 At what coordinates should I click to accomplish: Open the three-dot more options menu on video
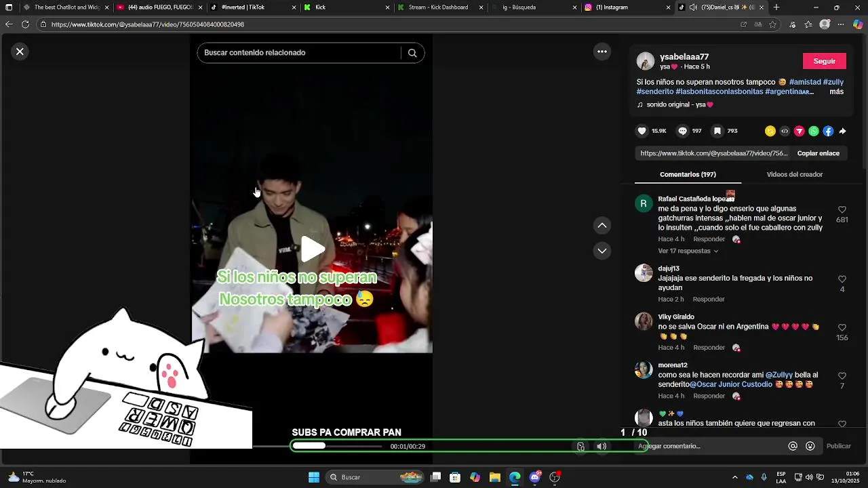pyautogui.click(x=601, y=52)
